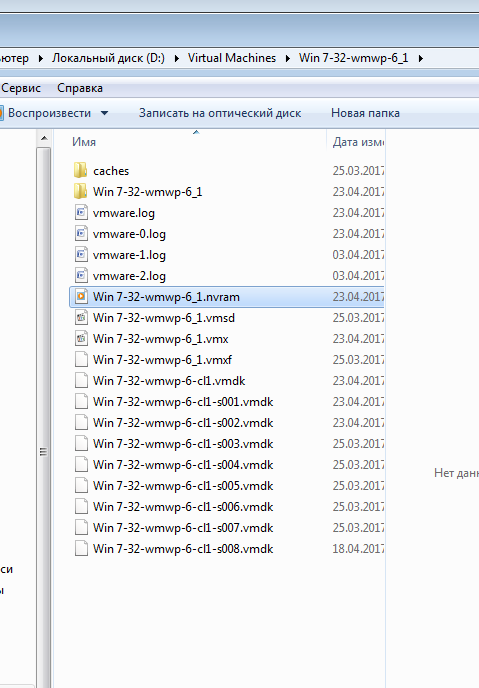Click the cl1-s003.vmdk file icon
Viewport: 479px width, 688px height.
[x=81, y=444]
